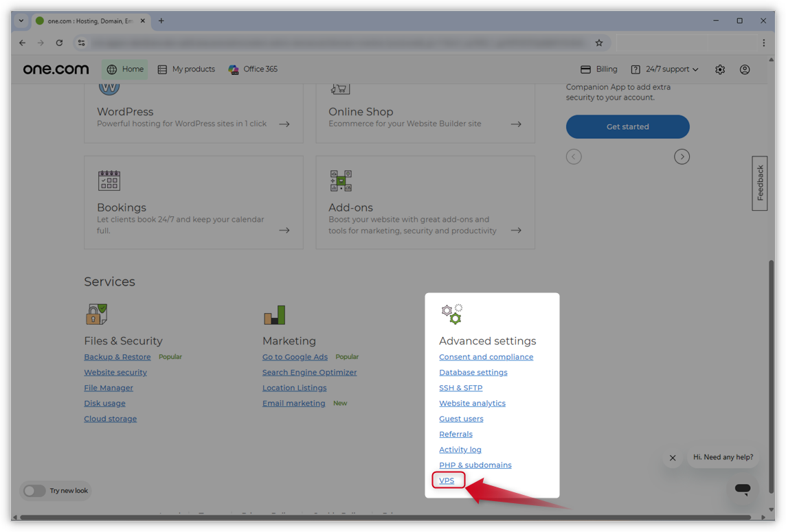Open the chat bubble in the corner

click(x=743, y=489)
